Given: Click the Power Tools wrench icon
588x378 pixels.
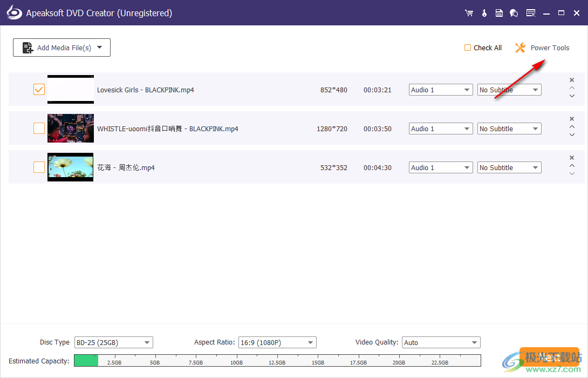Looking at the screenshot, I should [x=520, y=48].
